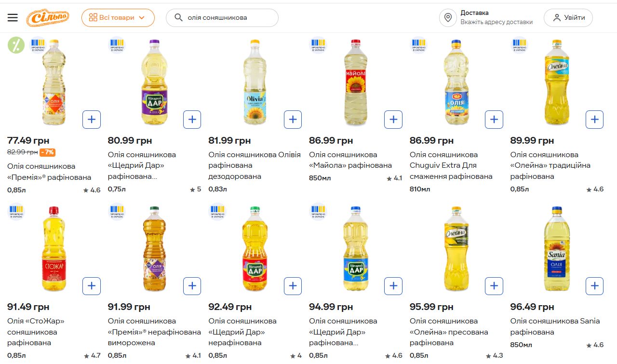Add «Майола» рафінована oil to cart
Screen dimensions: 617x364
click(393, 120)
